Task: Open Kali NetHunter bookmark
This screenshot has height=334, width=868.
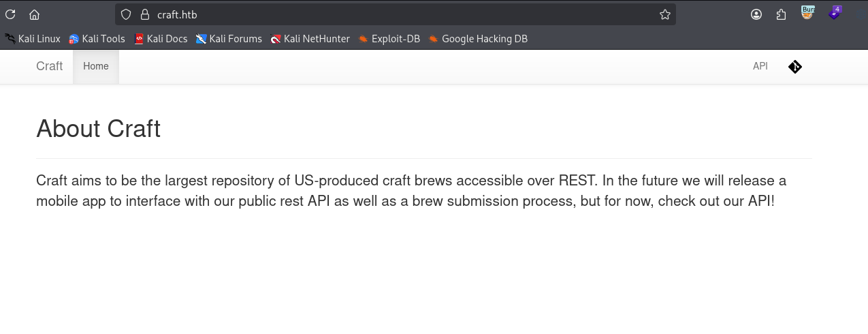Action: tap(310, 39)
